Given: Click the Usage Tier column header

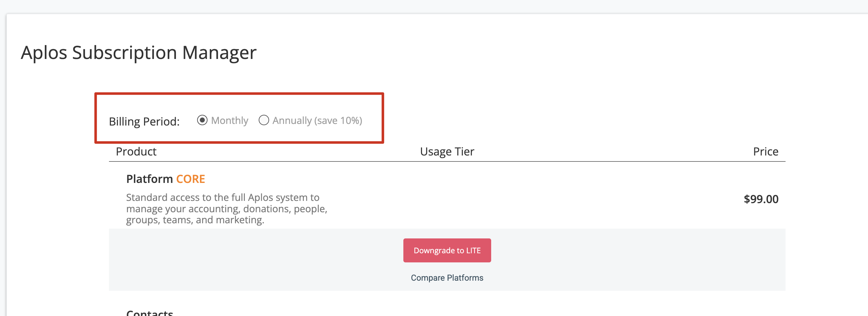Looking at the screenshot, I should coord(447,151).
